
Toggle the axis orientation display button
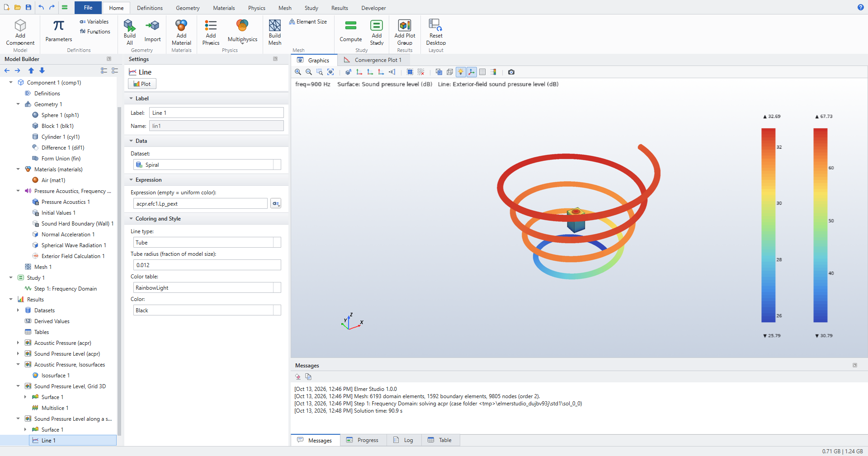[x=472, y=72]
